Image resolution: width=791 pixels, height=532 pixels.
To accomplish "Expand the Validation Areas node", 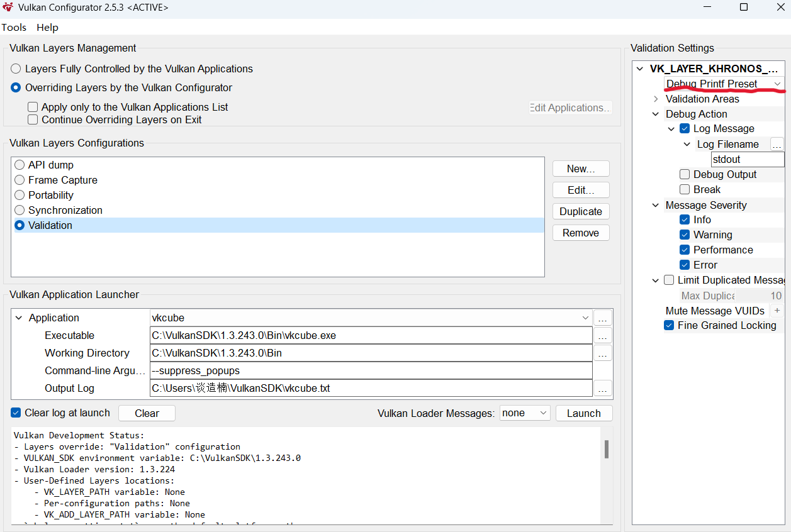I will coord(656,99).
